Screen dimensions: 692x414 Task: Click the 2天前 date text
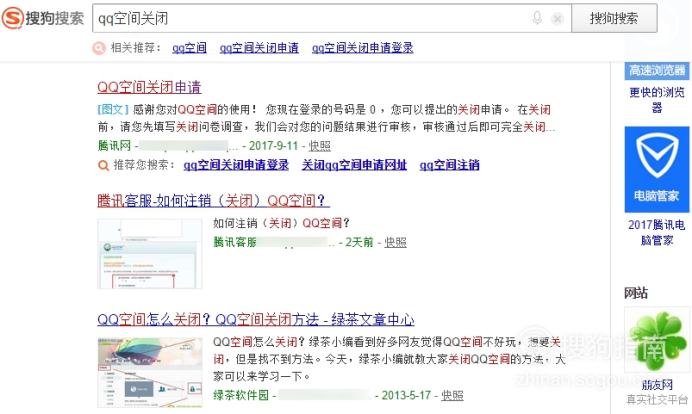point(359,242)
